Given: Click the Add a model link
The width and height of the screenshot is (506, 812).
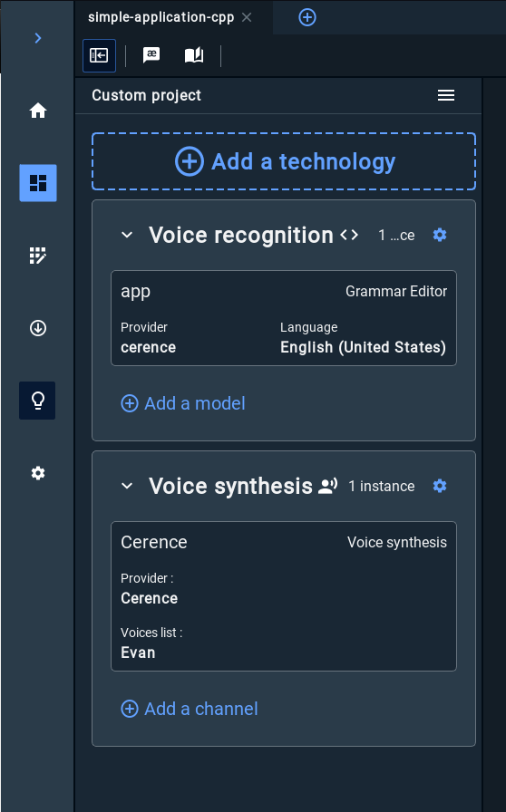Looking at the screenshot, I should pos(183,403).
